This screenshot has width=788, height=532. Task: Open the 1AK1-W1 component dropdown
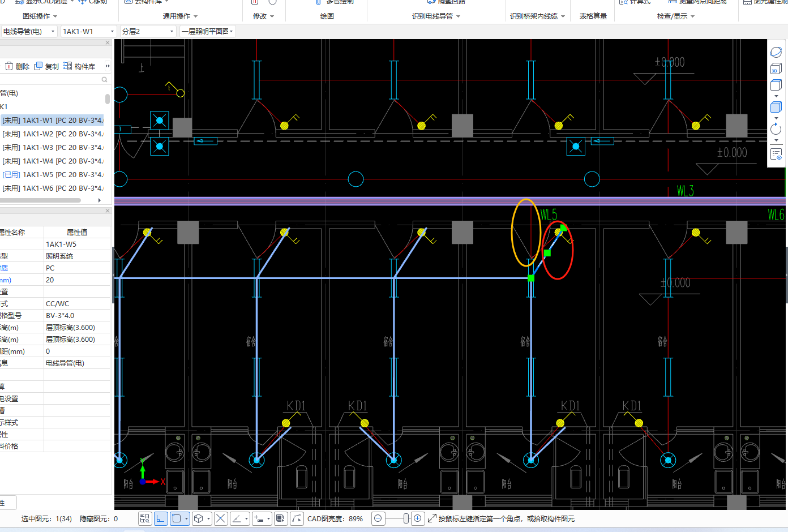click(88, 31)
